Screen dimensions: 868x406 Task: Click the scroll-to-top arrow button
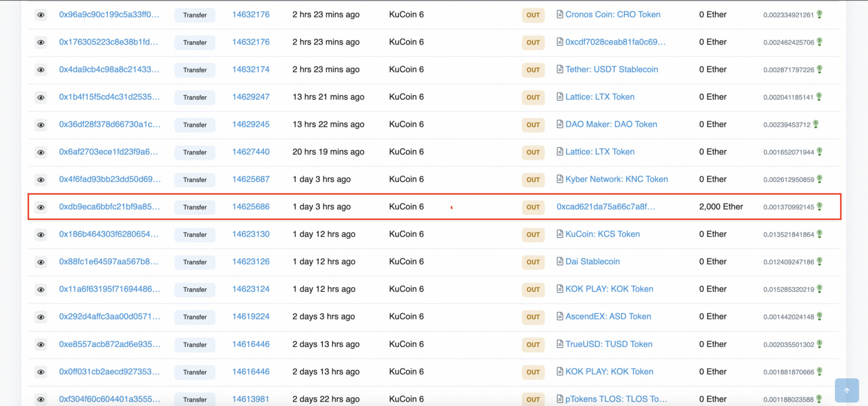pos(847,390)
